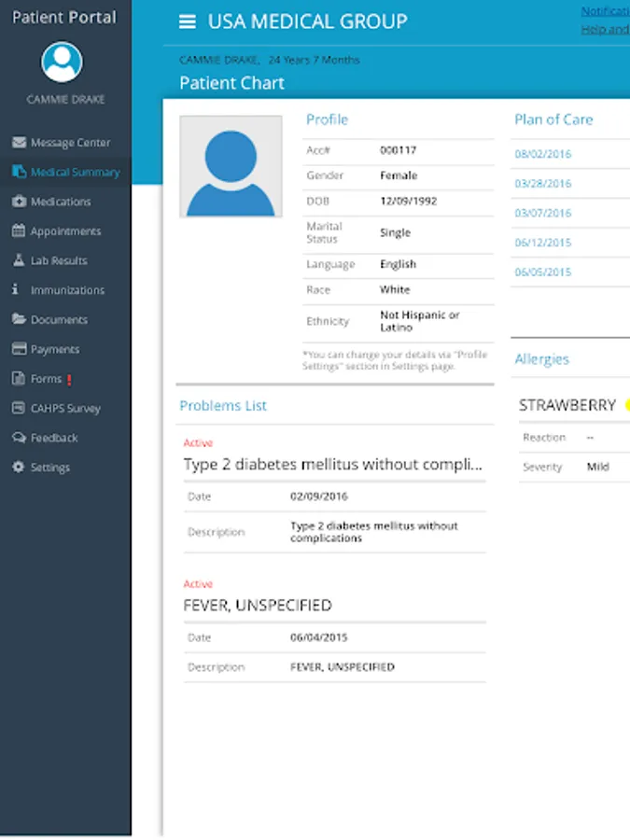The width and height of the screenshot is (630, 840).
Task: Open plan of care dated 08/02/2016
Action: (542, 154)
